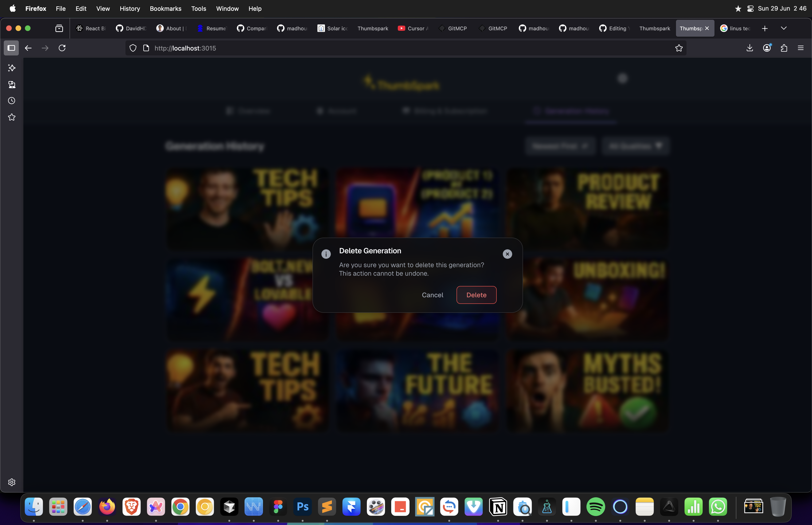
Task: Switch to the Cursor YouTube tab
Action: pos(413,29)
